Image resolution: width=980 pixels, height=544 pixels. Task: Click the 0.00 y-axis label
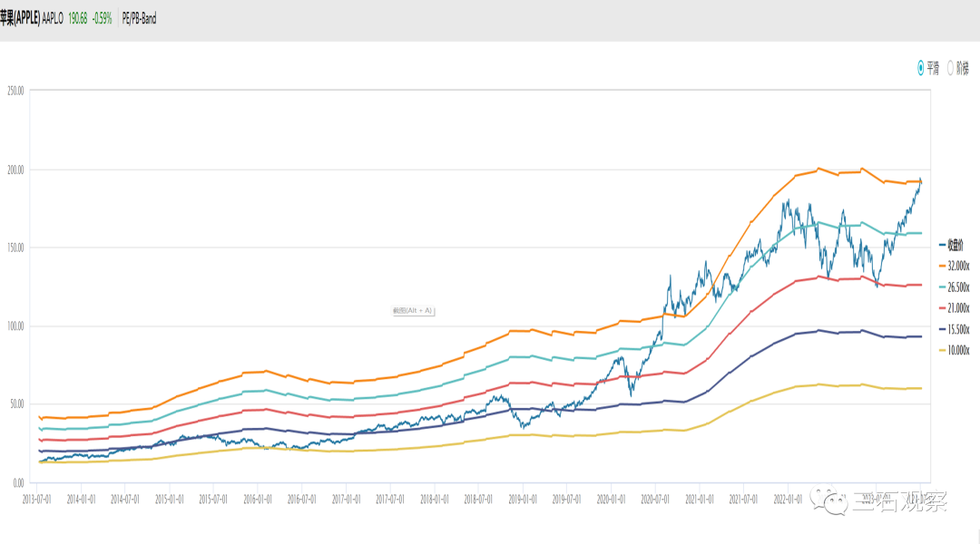(x=19, y=482)
